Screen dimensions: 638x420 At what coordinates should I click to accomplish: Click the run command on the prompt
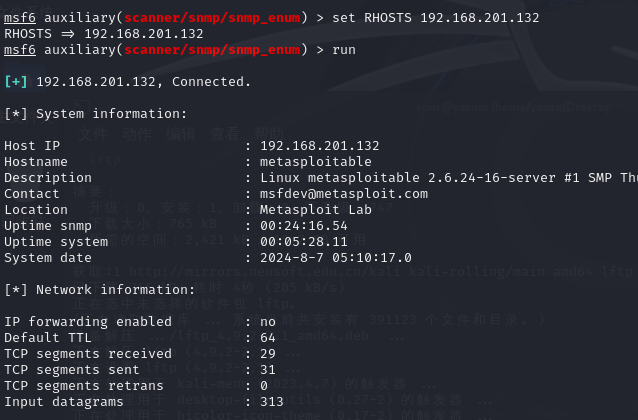pyautogui.click(x=343, y=49)
